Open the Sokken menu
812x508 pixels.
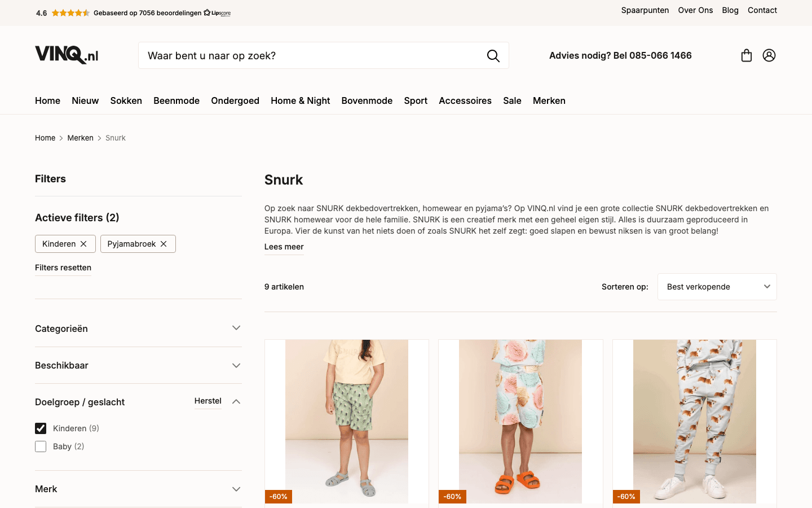pos(126,100)
